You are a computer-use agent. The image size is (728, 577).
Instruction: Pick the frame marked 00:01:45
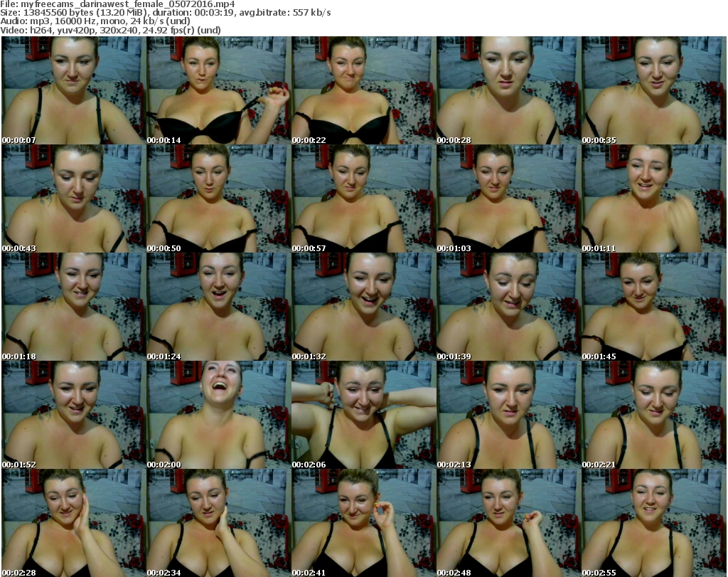(654, 307)
